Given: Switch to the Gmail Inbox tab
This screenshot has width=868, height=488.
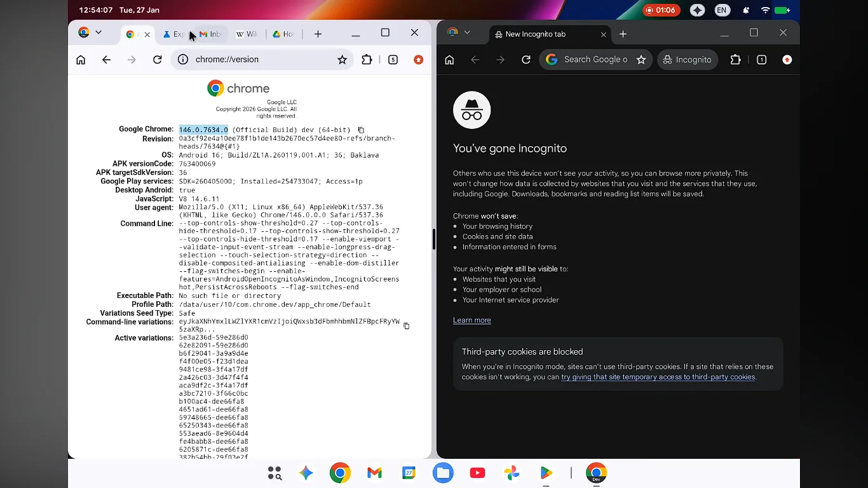Looking at the screenshot, I should (x=211, y=34).
